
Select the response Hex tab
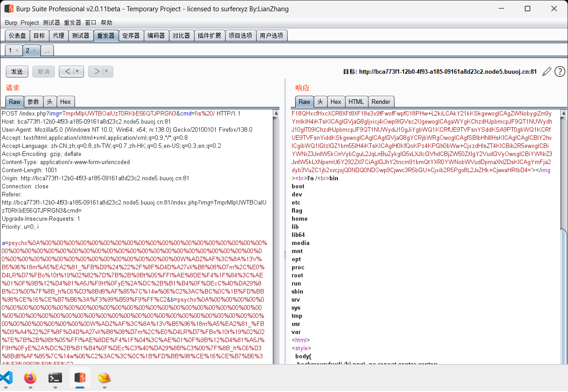click(x=336, y=102)
